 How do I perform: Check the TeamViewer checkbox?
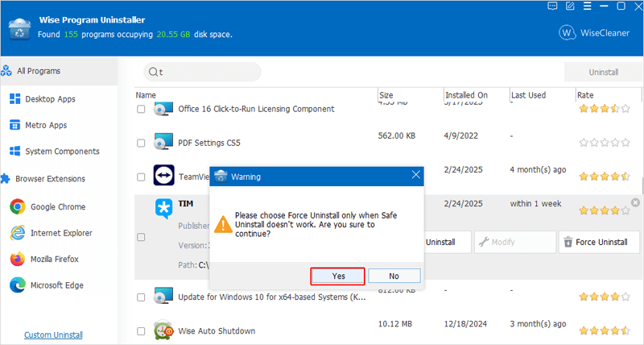pyautogui.click(x=141, y=177)
